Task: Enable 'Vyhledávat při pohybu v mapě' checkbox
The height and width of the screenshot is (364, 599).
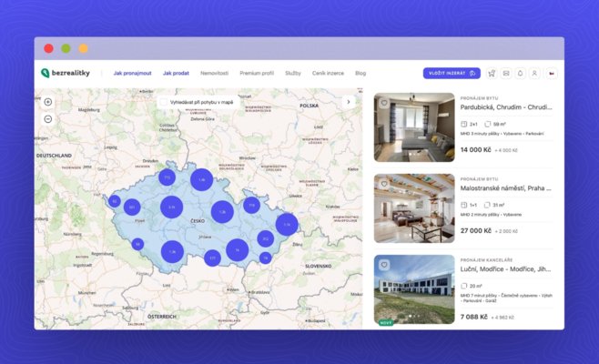Action: [164, 102]
